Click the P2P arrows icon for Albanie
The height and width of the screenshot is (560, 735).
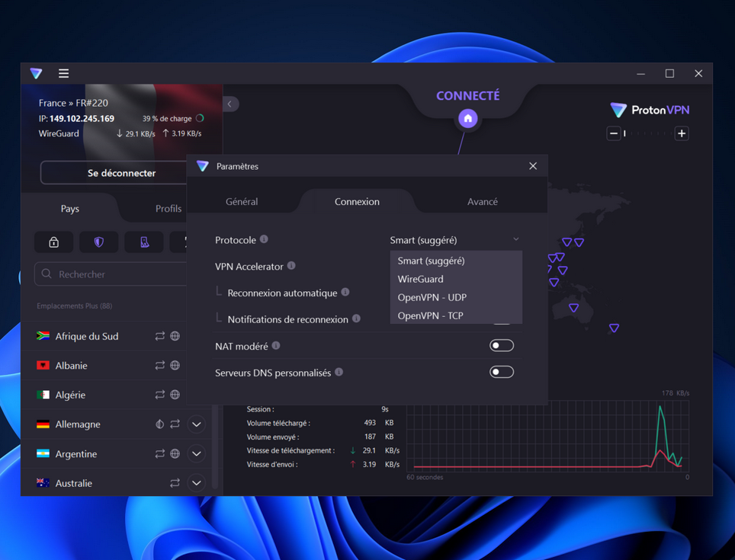(160, 365)
